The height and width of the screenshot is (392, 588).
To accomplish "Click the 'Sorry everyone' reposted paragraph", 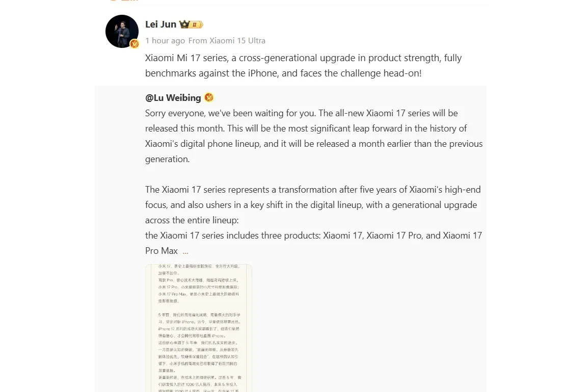I will coord(314,136).
